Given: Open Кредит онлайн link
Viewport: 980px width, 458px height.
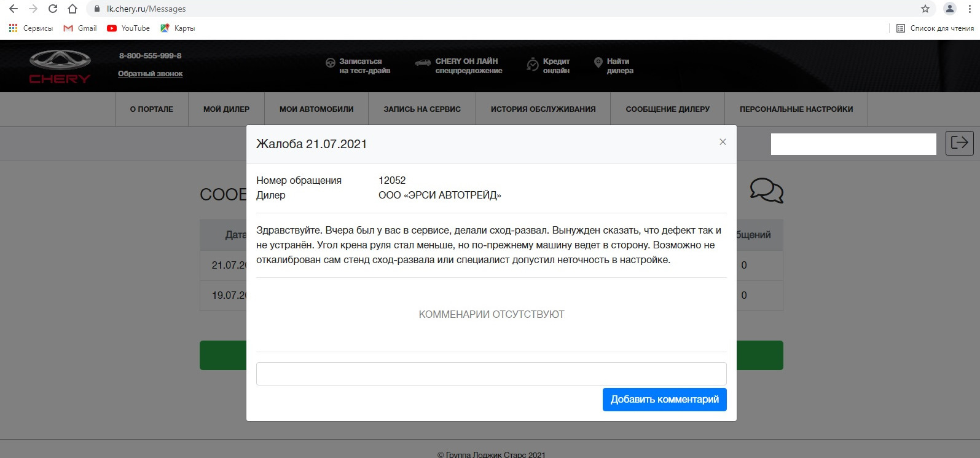Looking at the screenshot, I should [548, 66].
